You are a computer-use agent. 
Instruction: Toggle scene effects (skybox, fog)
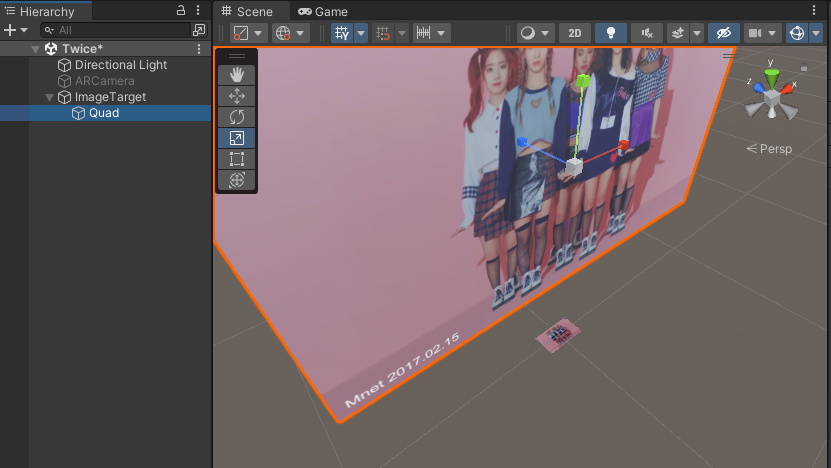pyautogui.click(x=677, y=33)
